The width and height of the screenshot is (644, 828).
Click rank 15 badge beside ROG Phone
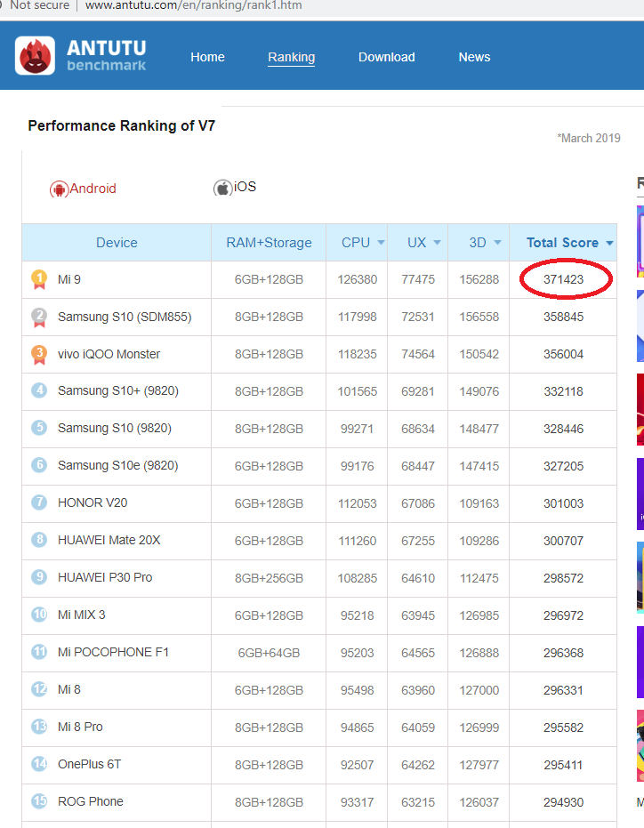[x=39, y=801]
